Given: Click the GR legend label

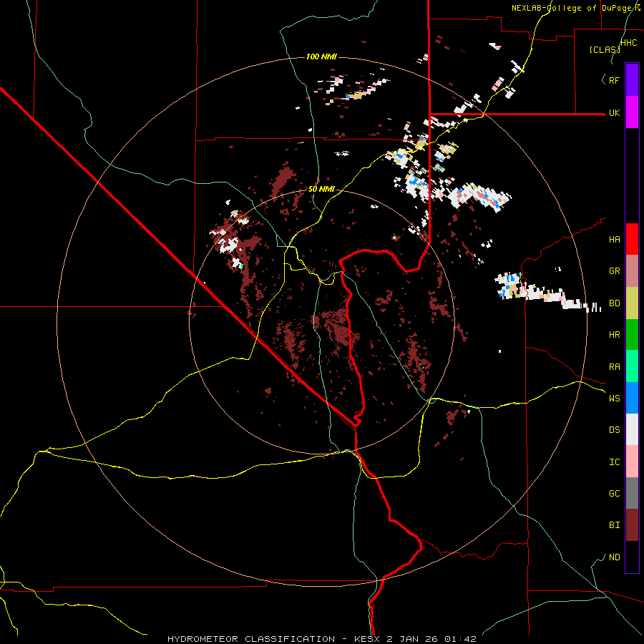Looking at the screenshot, I should (x=614, y=271).
